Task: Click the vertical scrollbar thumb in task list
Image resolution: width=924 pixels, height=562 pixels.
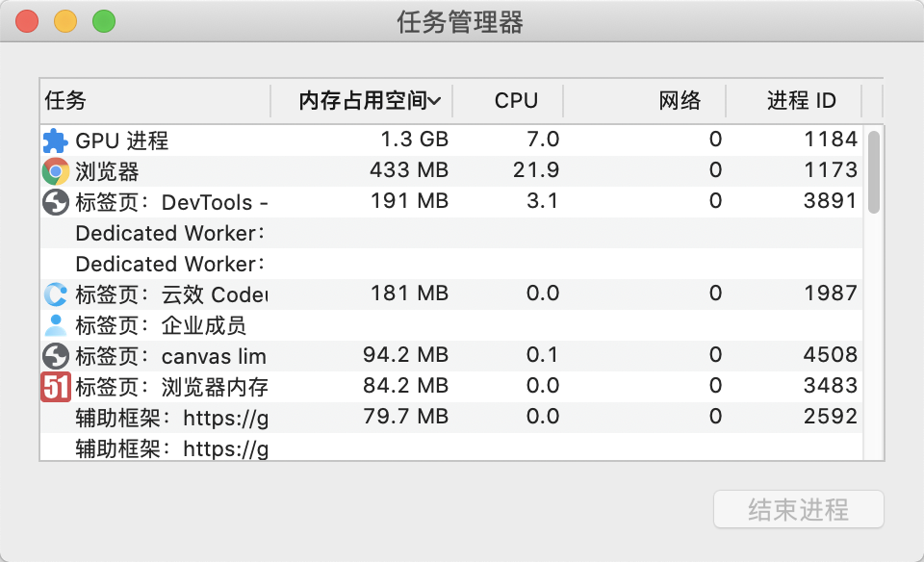Action: click(x=874, y=172)
